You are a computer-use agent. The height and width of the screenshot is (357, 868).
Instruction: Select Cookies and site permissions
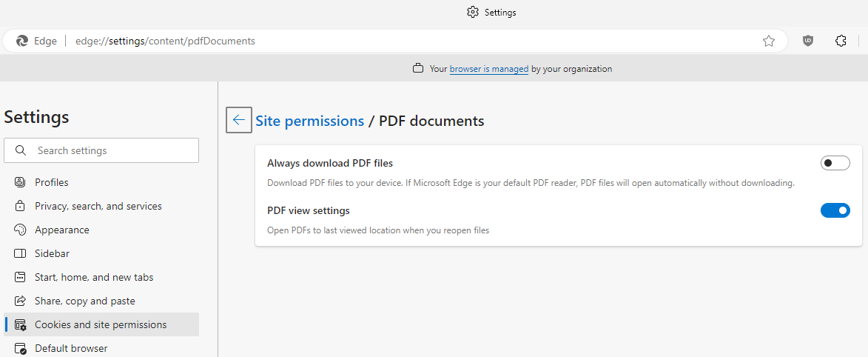(101, 325)
